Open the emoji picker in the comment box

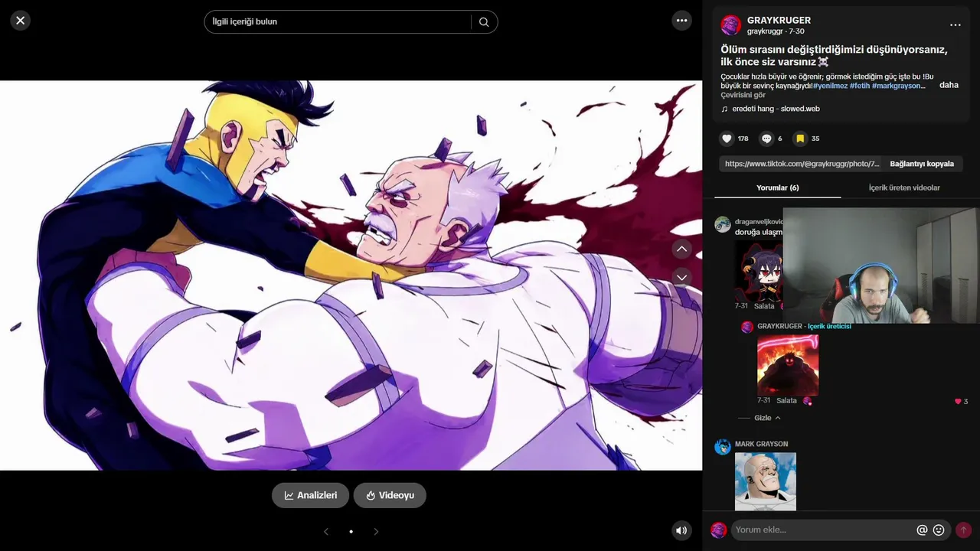tap(939, 530)
